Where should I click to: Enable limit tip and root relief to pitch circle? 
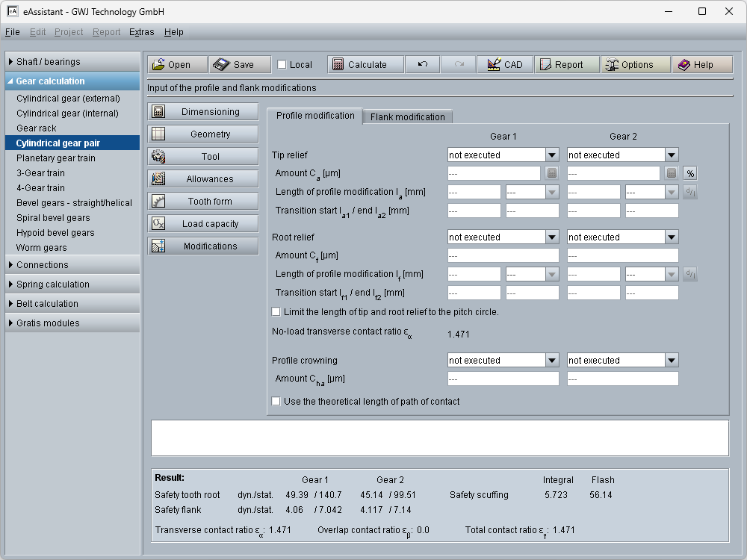point(276,311)
